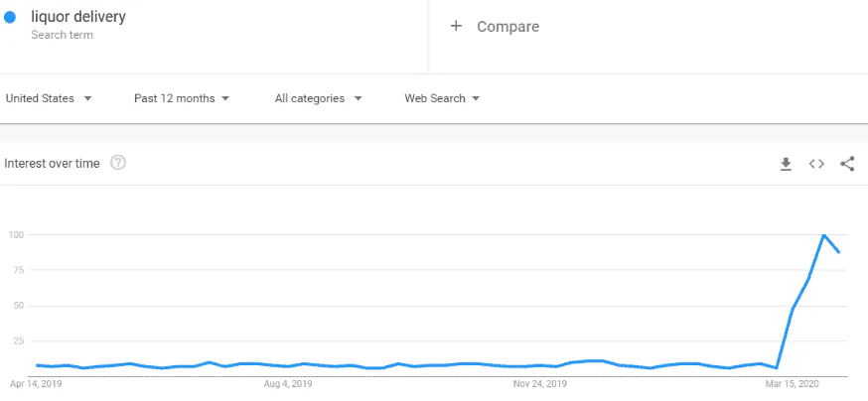Change the Web Search type dropdown
This screenshot has height=401, width=868.
click(442, 98)
